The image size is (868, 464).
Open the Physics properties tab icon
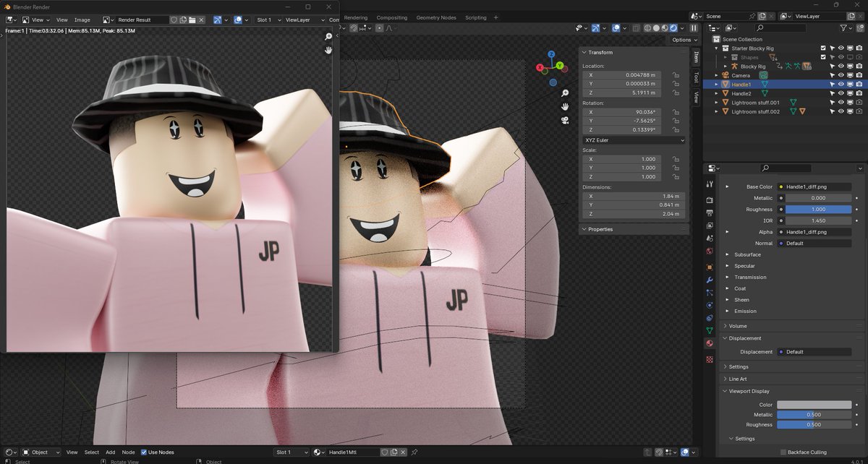tap(710, 305)
